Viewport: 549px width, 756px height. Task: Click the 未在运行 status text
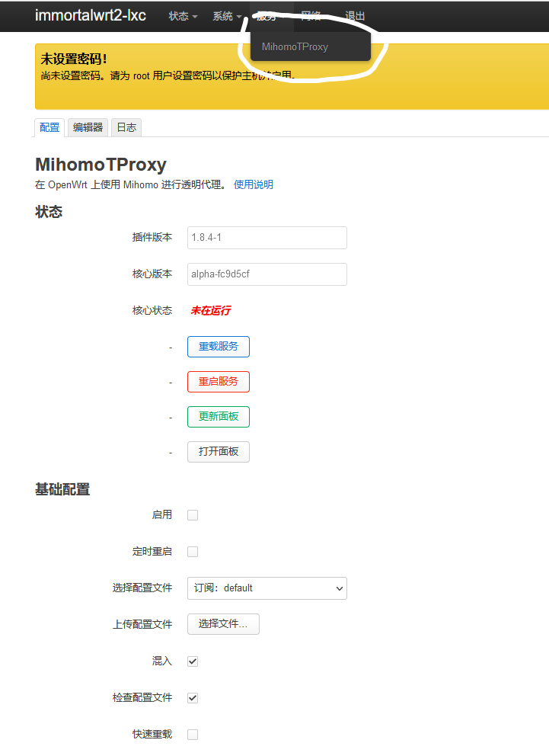click(x=210, y=310)
